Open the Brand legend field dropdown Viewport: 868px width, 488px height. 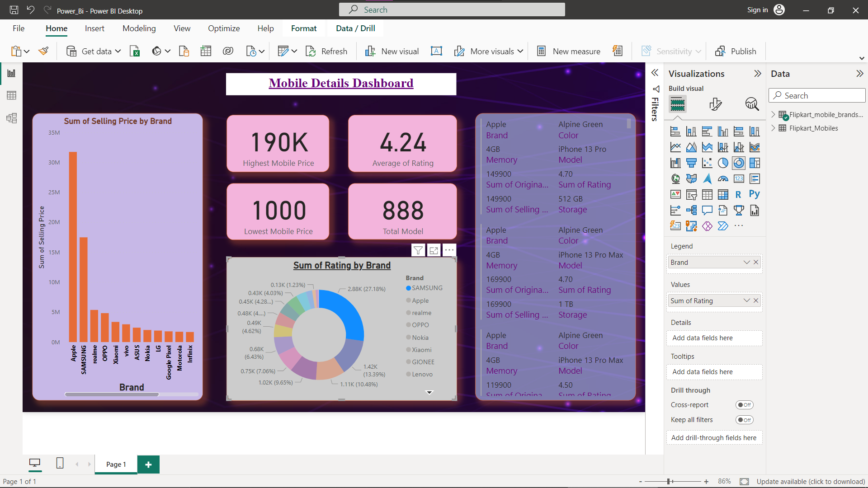746,262
